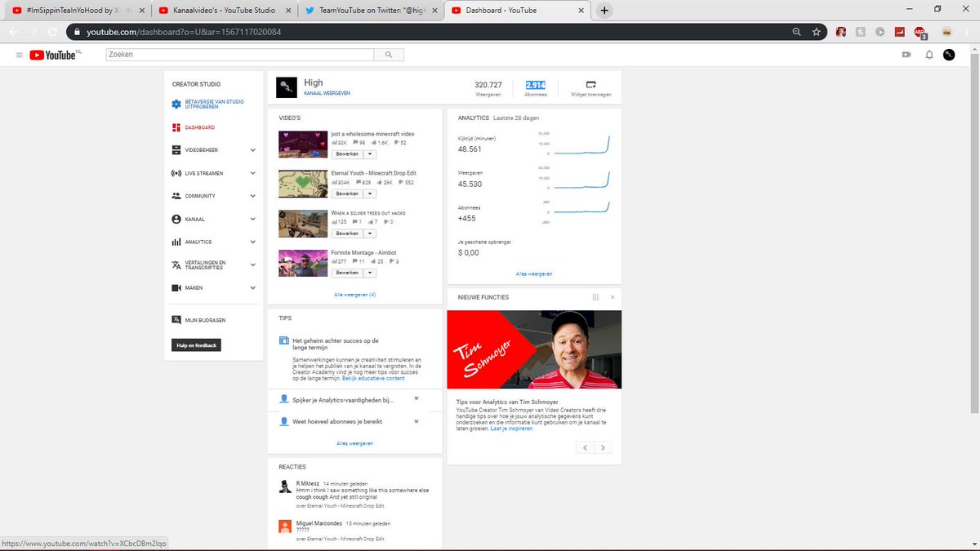Click Alles weergeven under Tips
This screenshot has width=980, height=551.
pyautogui.click(x=355, y=442)
